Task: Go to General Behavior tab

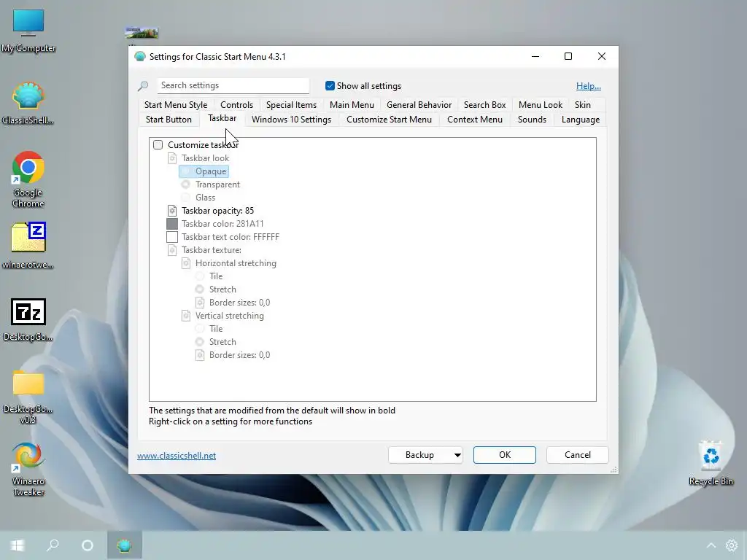Action: [x=419, y=105]
